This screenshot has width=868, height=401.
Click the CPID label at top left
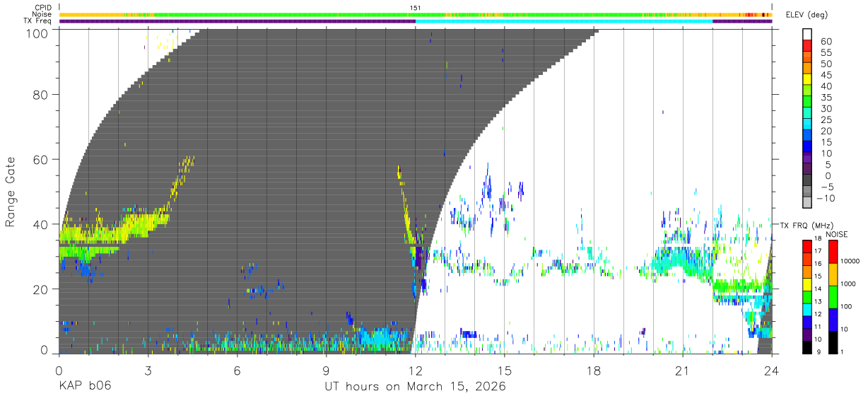42,8
